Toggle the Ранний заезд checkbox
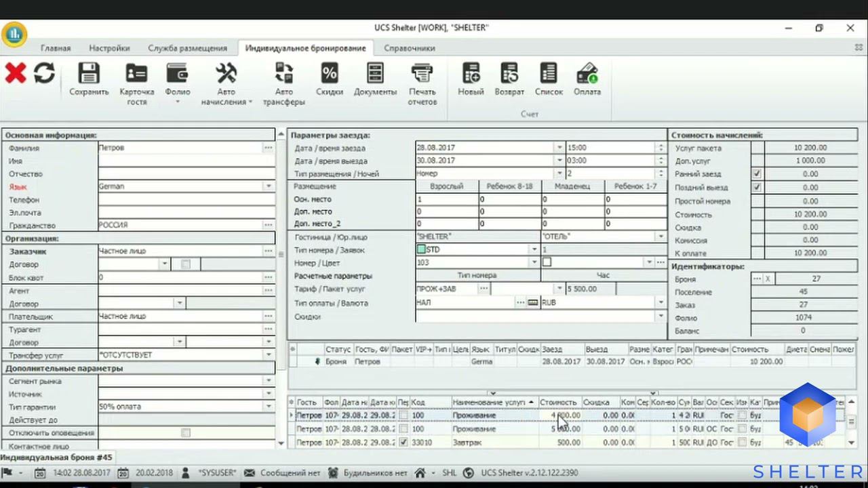Screen dimensions: 868x488 pos(757,174)
